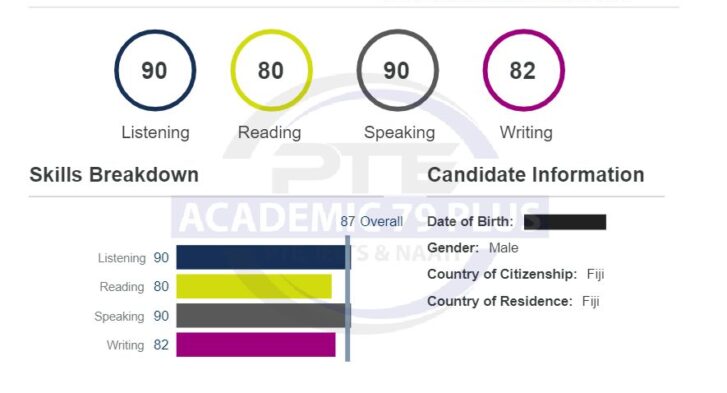Click the Country of Citizenship value Fiji
The image size is (727, 393).
[x=595, y=274]
